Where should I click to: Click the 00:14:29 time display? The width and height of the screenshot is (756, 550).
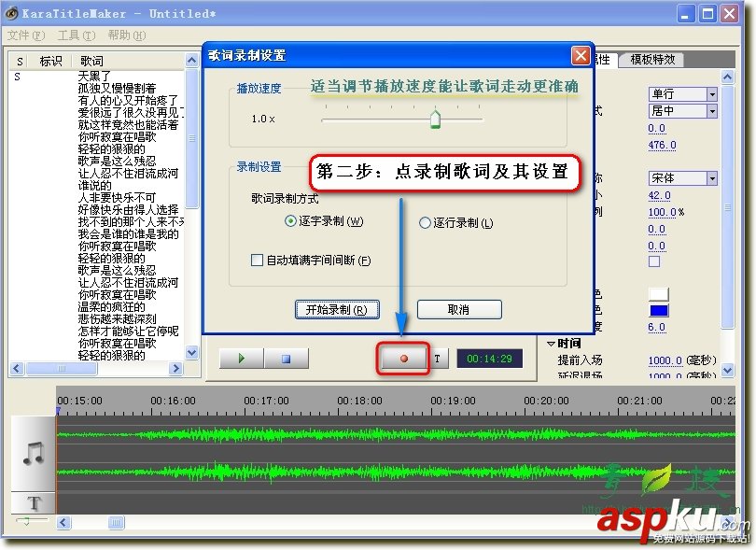[489, 359]
